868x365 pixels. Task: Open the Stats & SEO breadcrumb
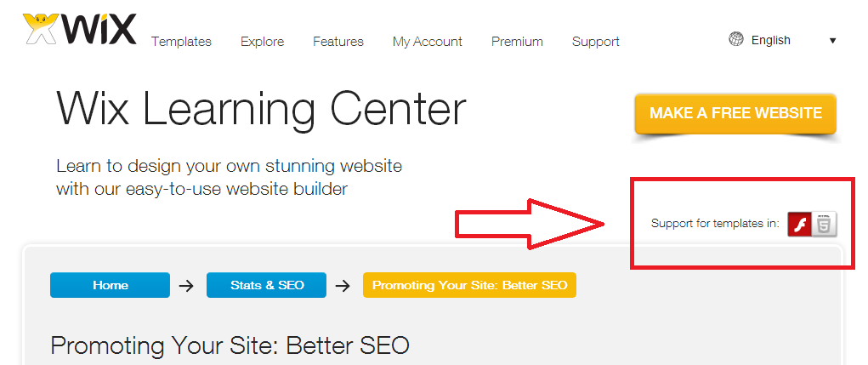click(x=267, y=285)
